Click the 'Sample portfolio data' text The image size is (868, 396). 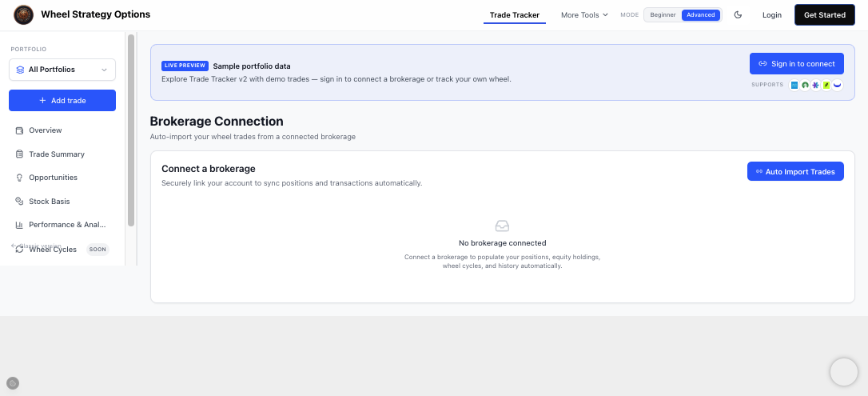pos(252,66)
